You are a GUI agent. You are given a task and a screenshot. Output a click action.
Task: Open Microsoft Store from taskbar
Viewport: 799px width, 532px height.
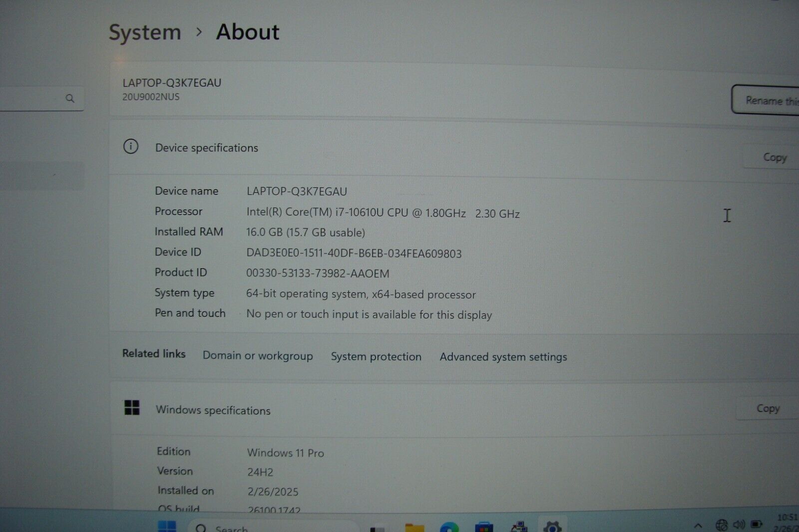tap(483, 527)
